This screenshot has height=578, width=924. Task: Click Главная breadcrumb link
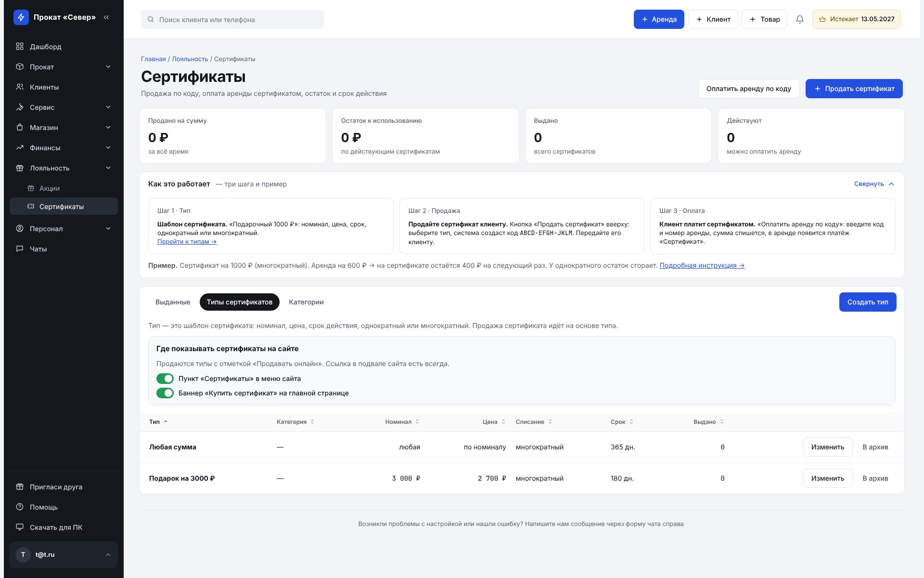pyautogui.click(x=154, y=59)
